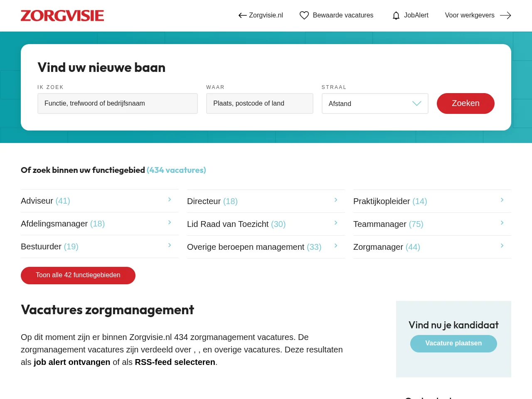532x399 pixels.
Task: Select the Teammanager (75) category
Action: [x=432, y=224]
